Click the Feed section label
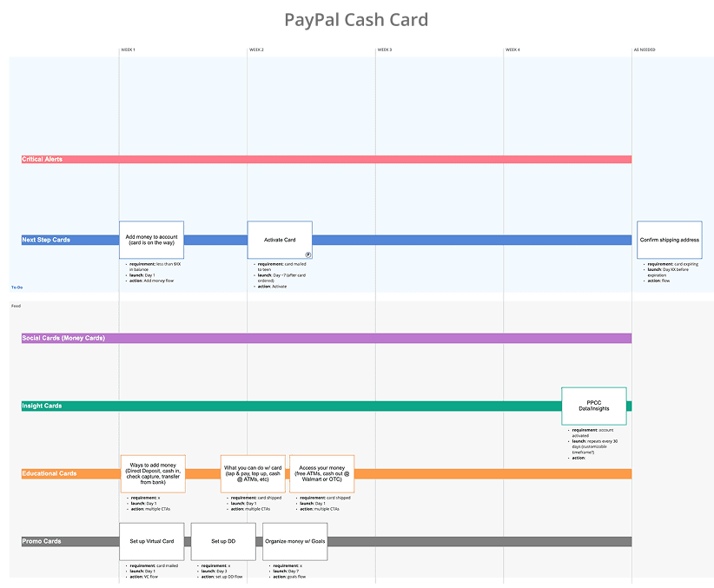The height and width of the screenshot is (588, 714). point(16,306)
